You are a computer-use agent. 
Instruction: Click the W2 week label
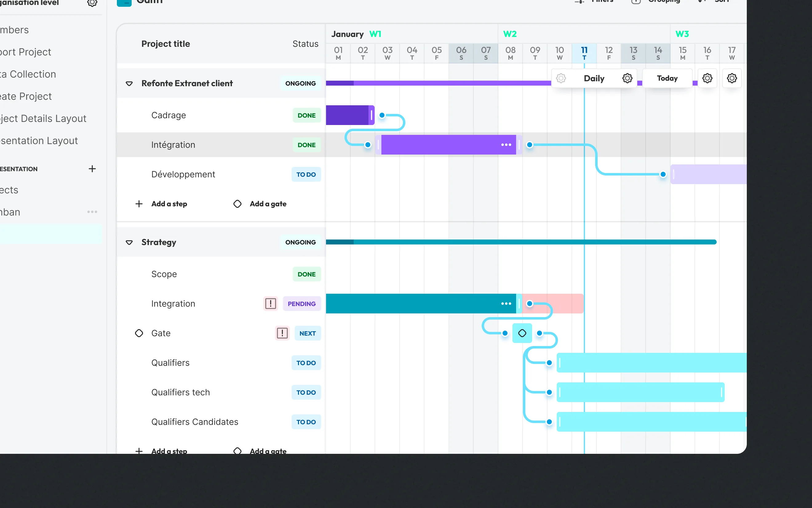[510, 34]
